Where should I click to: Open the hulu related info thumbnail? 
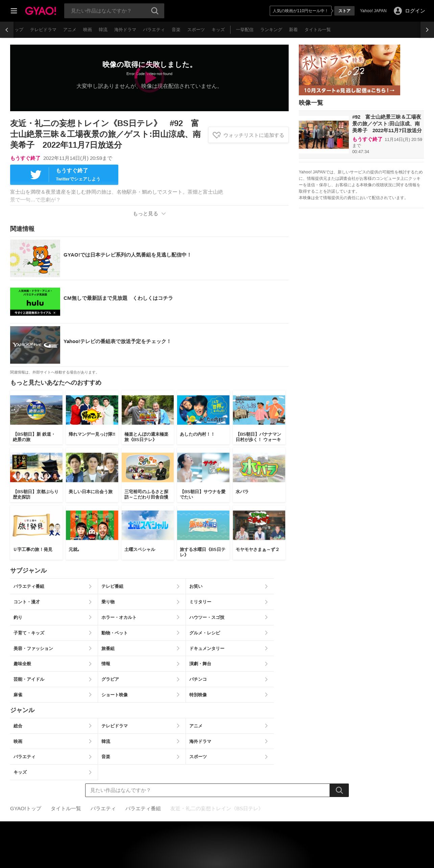(35, 302)
